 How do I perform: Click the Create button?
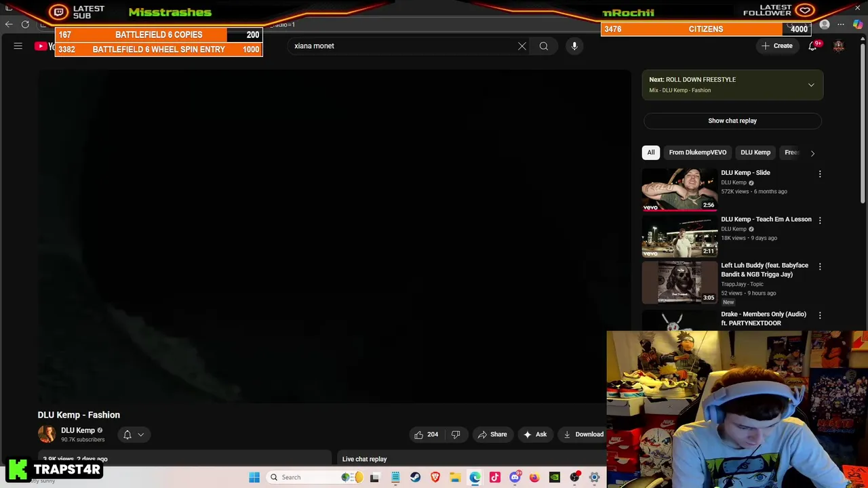click(777, 46)
